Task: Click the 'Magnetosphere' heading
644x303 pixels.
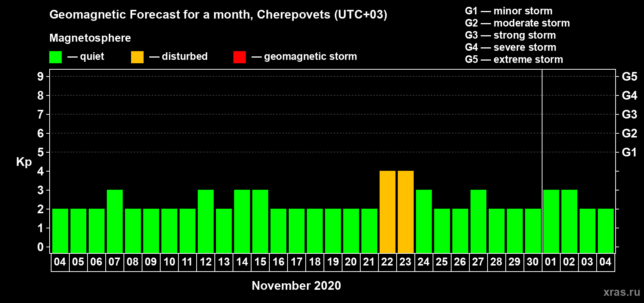Action: 90,38
